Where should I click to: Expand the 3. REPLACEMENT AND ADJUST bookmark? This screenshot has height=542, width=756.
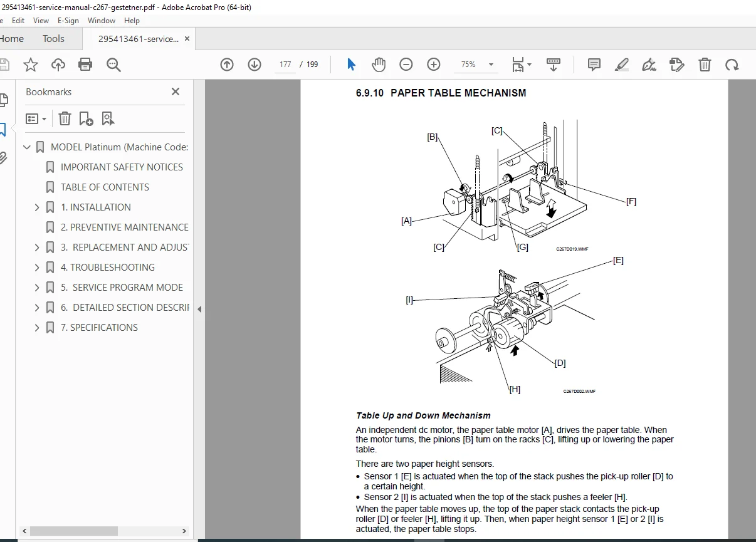click(37, 248)
